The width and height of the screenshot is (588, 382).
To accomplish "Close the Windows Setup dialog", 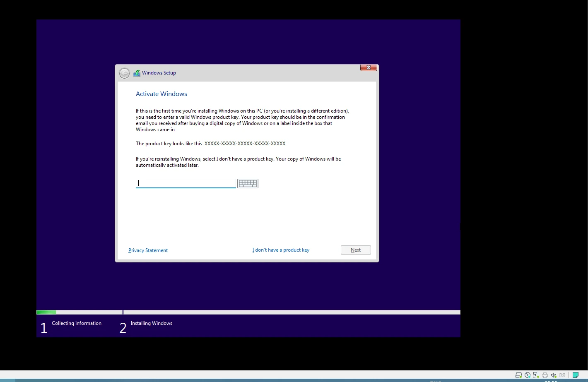I will (x=369, y=67).
